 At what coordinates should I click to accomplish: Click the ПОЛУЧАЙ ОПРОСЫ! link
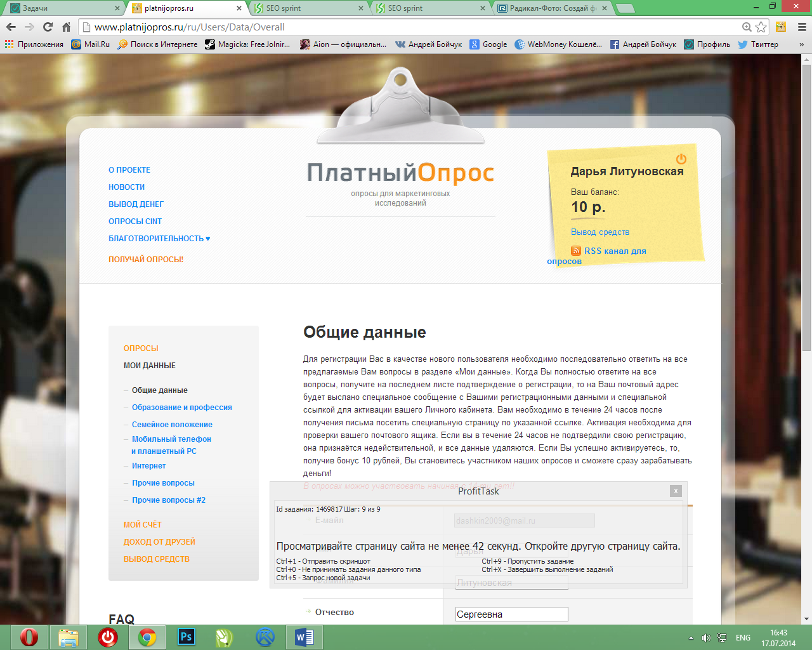click(146, 260)
